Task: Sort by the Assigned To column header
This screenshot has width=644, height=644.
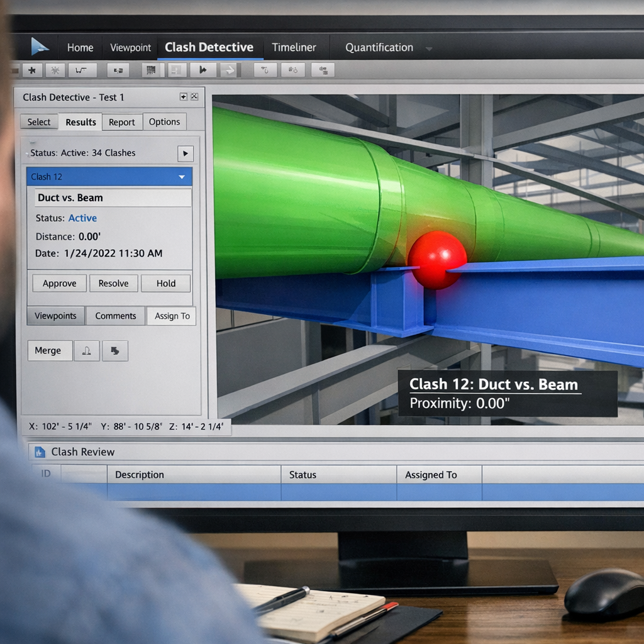Action: click(440, 474)
